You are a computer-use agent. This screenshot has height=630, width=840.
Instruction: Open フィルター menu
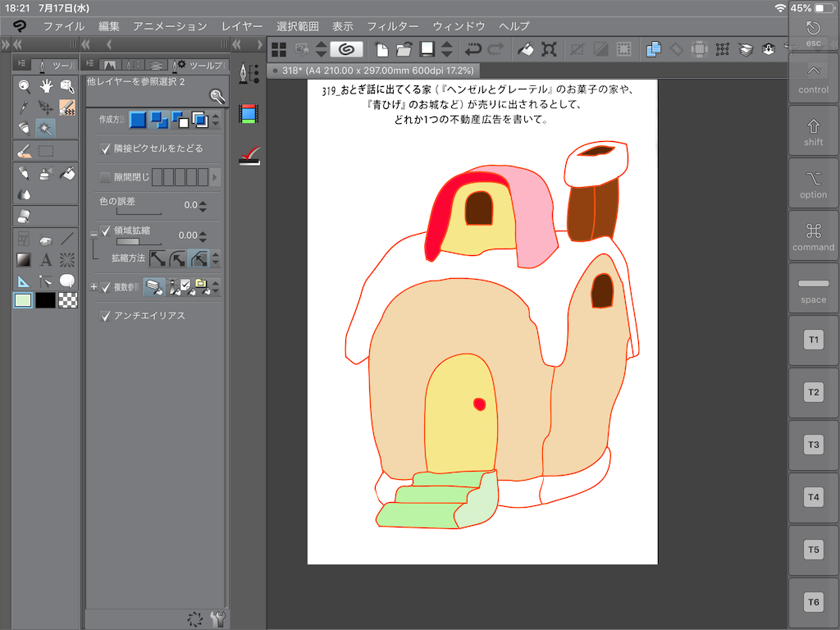pos(393,25)
